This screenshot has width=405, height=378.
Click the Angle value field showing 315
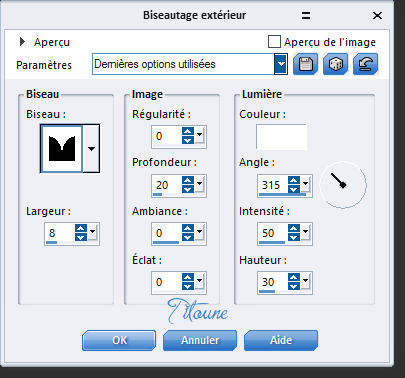click(x=273, y=185)
